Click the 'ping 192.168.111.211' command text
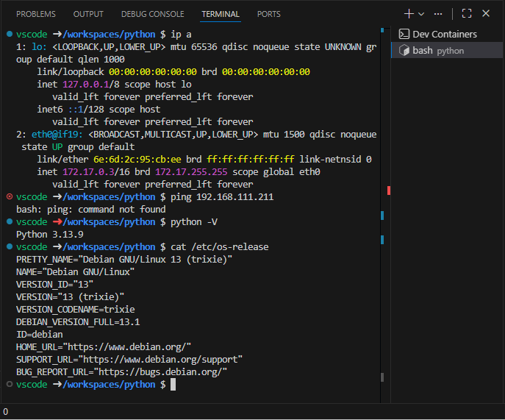This screenshot has height=420, width=505. (x=222, y=197)
